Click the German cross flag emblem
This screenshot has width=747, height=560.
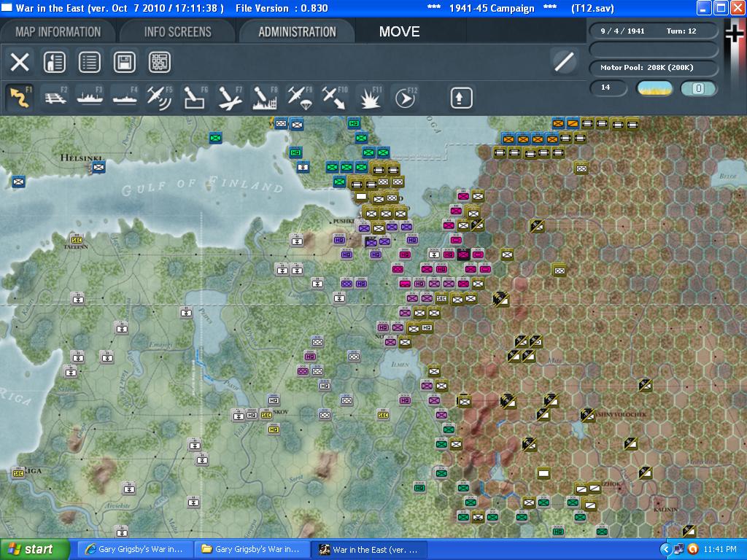735,33
